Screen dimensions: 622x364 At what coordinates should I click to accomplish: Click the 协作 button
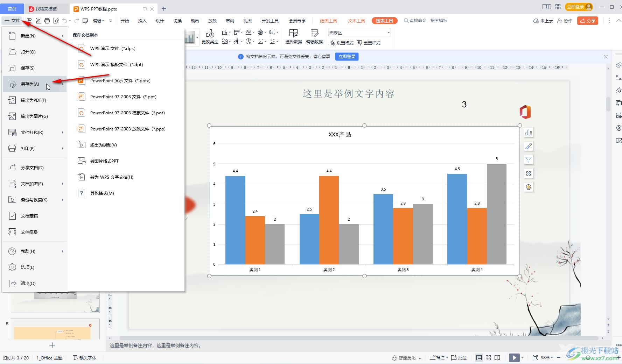click(565, 21)
